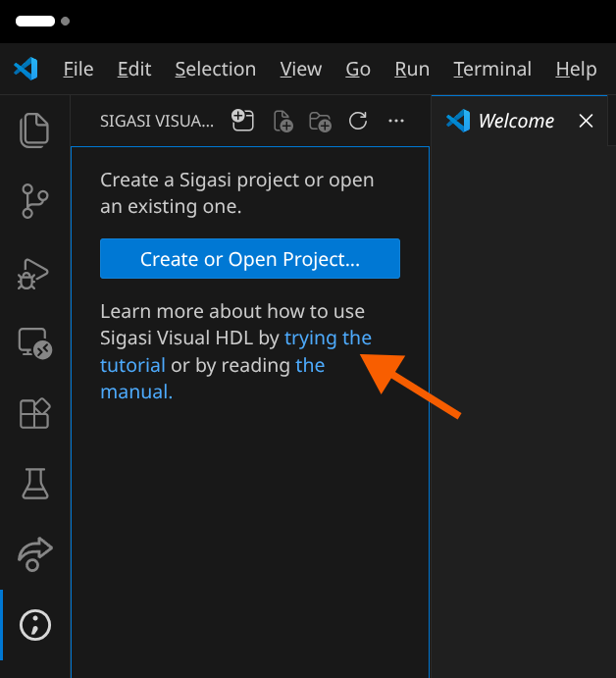Open the File menu

click(x=78, y=69)
